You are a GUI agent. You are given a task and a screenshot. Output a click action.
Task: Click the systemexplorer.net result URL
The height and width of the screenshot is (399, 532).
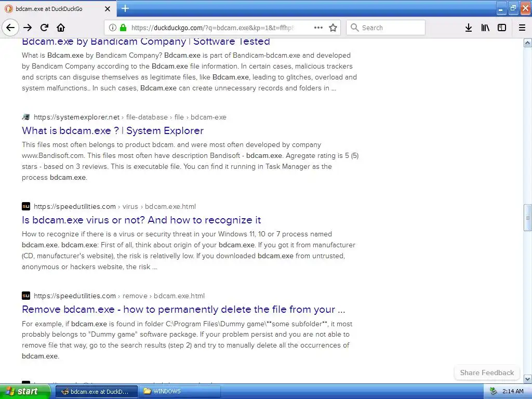[x=130, y=117]
